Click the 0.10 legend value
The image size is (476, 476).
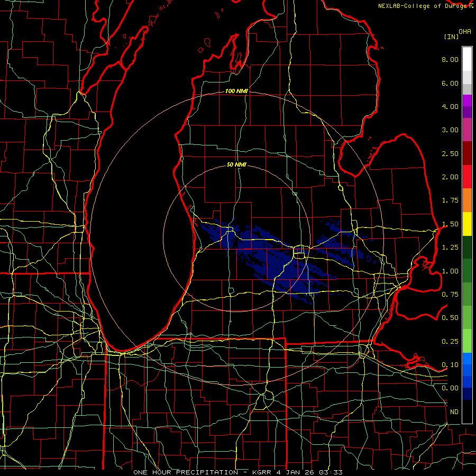coord(450,365)
